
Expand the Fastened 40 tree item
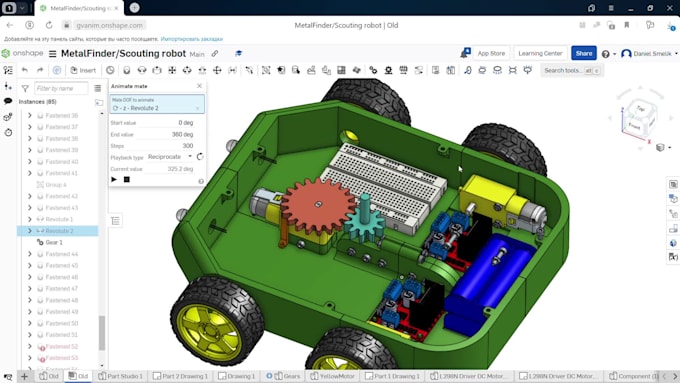click(29, 161)
